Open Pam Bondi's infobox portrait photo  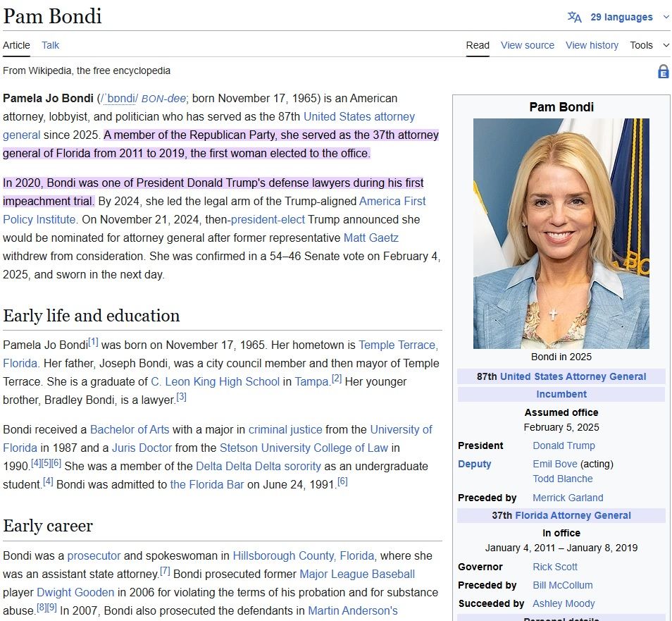coord(561,233)
